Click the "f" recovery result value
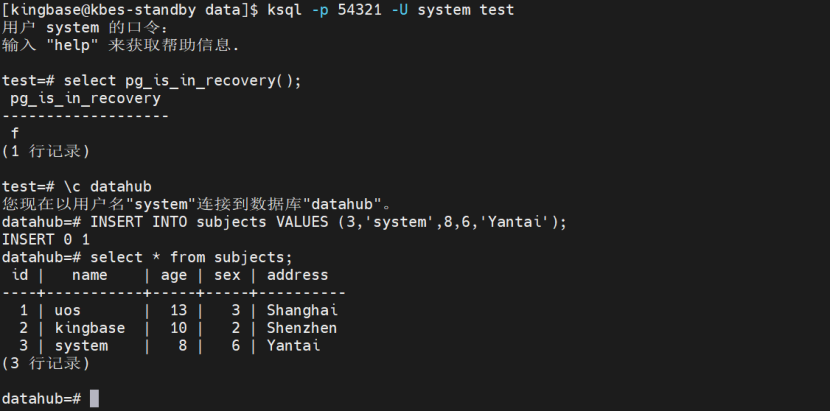This screenshot has height=411, width=830. coord(15,133)
